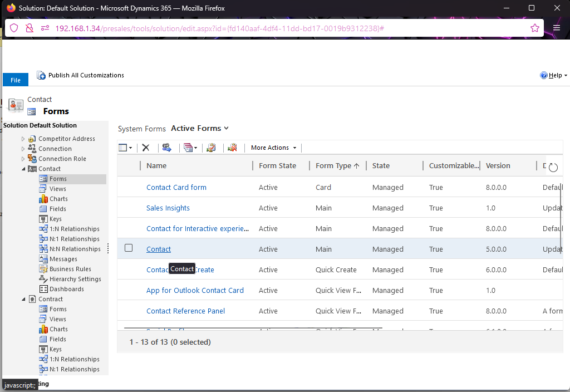Open the Sales Insights form link

coord(168,208)
